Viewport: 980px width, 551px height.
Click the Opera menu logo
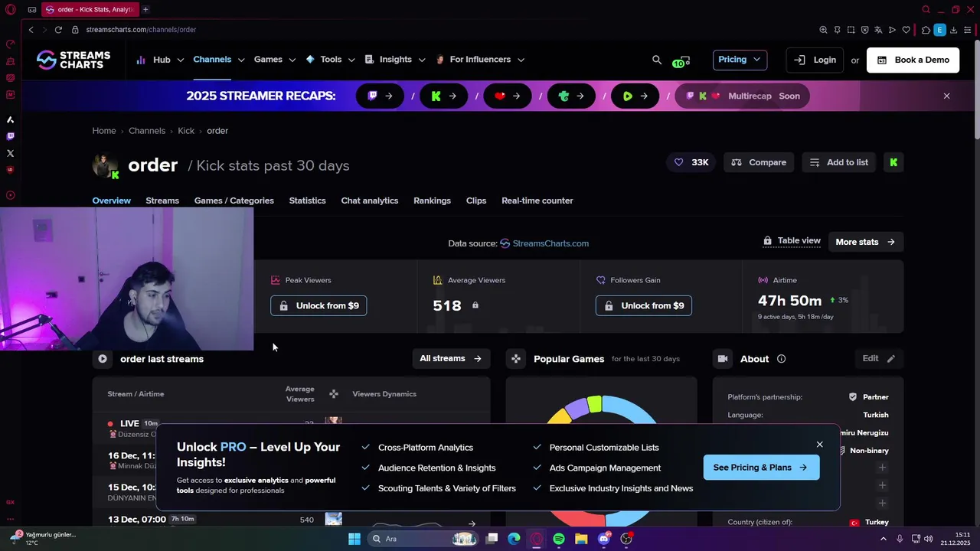(x=10, y=10)
